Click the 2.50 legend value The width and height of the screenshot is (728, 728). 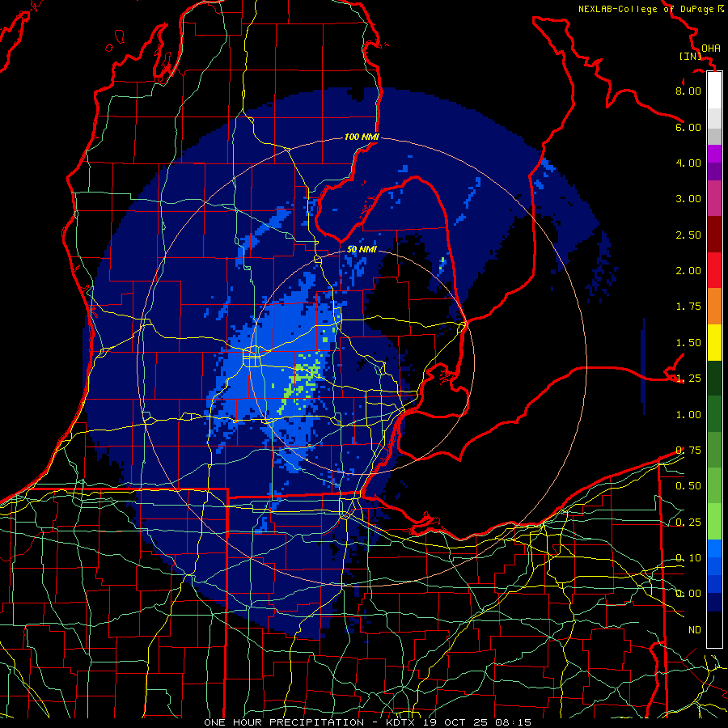[x=688, y=235]
